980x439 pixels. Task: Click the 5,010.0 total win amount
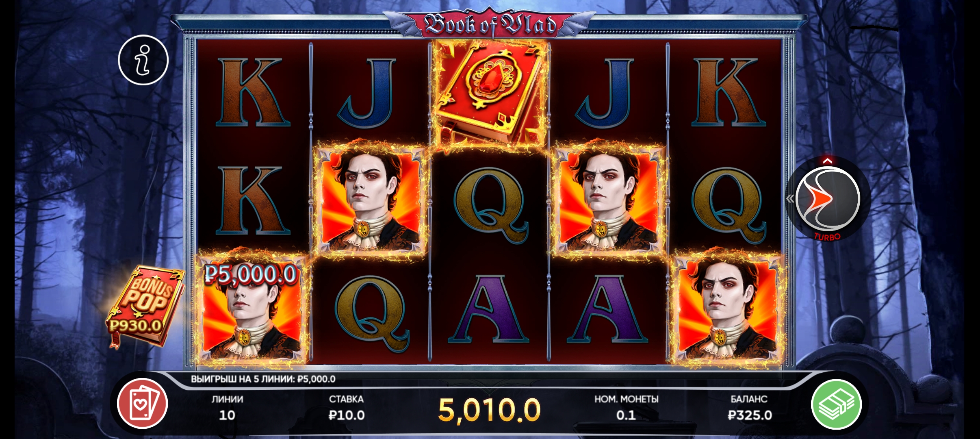coord(490,410)
